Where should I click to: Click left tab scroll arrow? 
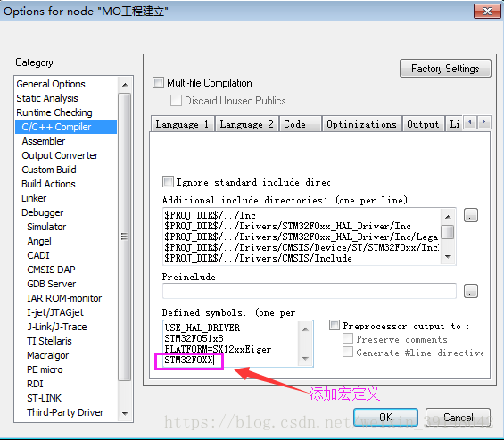470,122
